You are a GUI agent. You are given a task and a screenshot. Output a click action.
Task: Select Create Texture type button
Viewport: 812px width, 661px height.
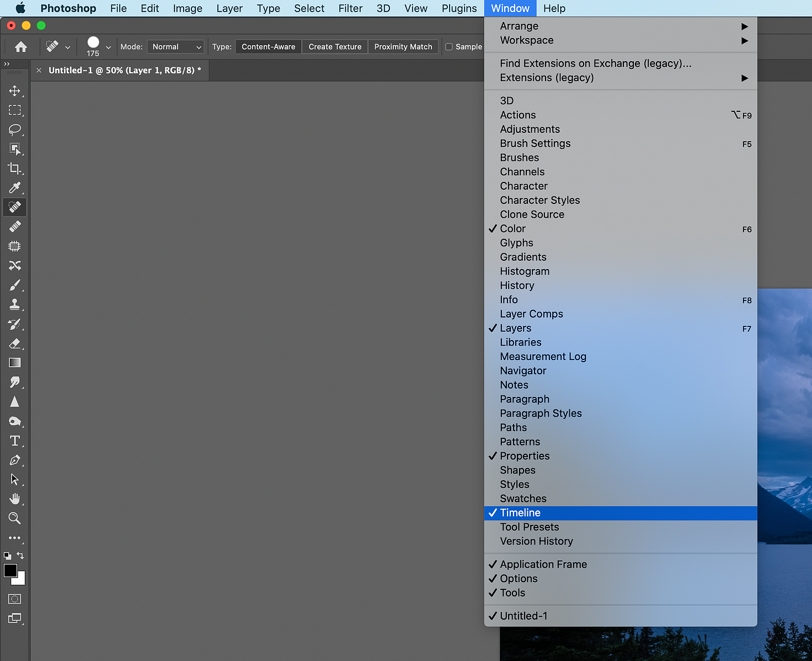click(x=335, y=47)
